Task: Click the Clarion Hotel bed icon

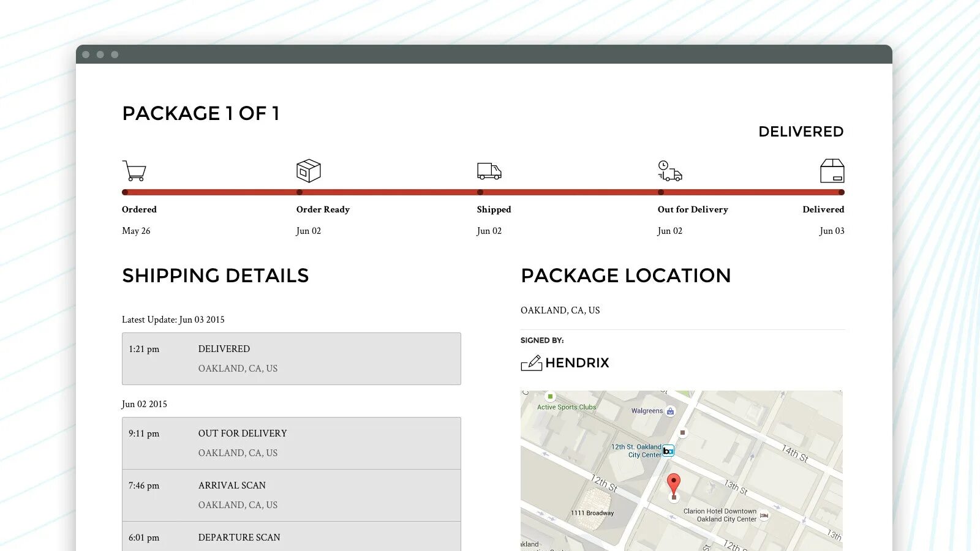Action: pyautogui.click(x=764, y=515)
